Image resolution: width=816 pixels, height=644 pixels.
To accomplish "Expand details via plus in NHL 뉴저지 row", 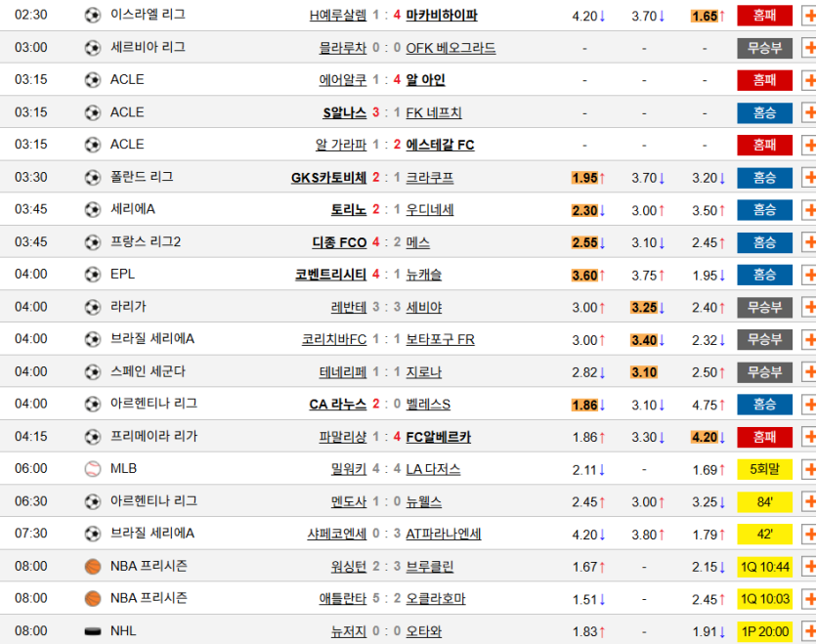I will click(x=809, y=631).
